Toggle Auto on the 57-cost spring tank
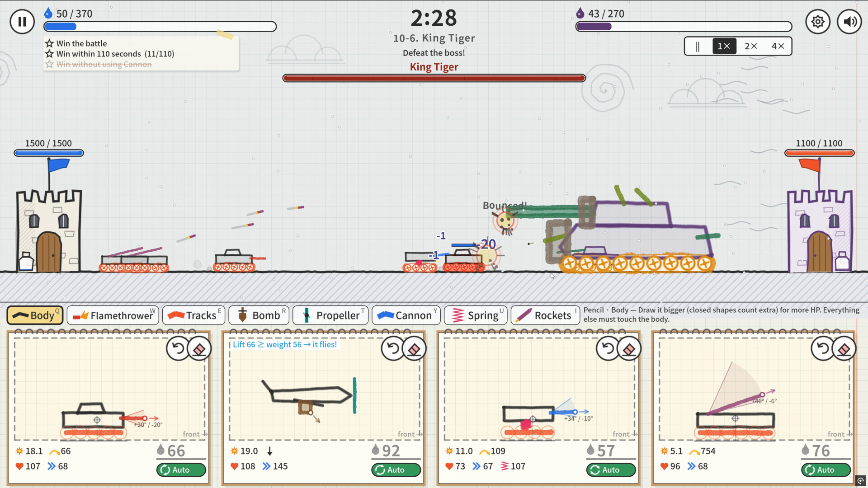868x488 pixels. point(611,470)
